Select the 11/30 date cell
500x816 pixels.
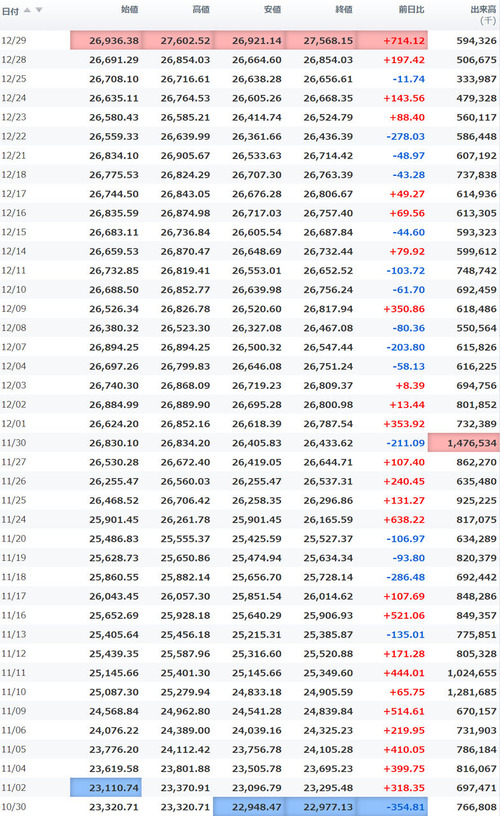click(x=14, y=443)
